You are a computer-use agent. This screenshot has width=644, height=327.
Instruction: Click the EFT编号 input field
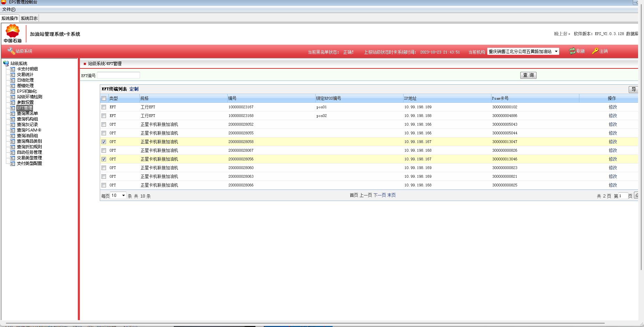(118, 75)
